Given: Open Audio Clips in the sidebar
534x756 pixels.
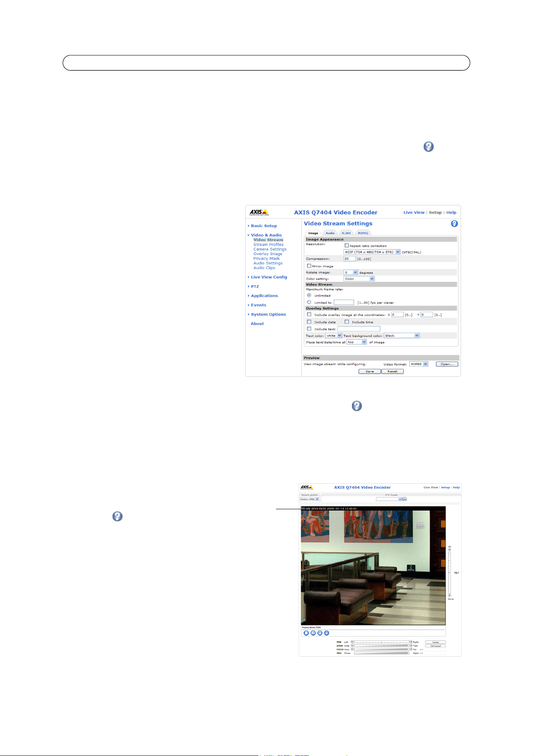Looking at the screenshot, I should tap(264, 268).
